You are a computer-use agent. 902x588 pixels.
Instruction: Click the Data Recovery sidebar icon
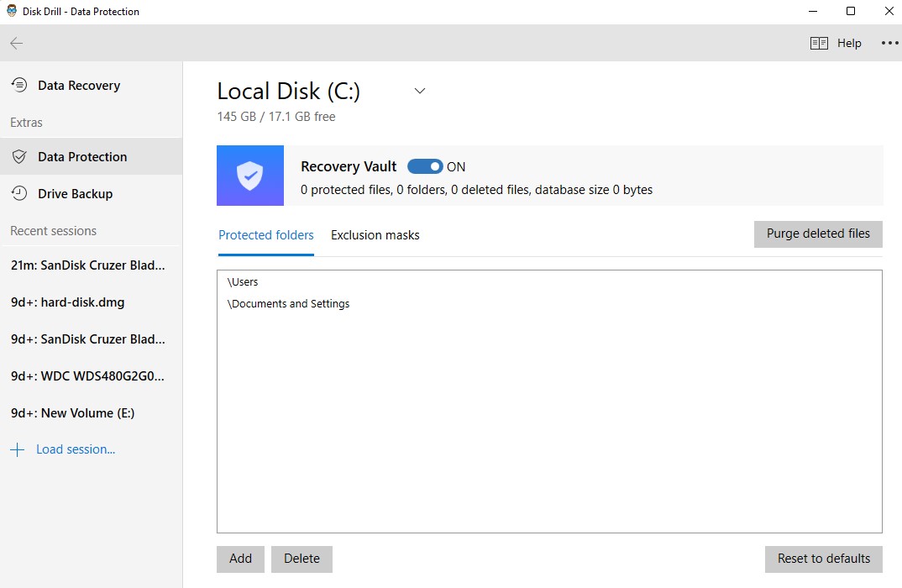point(19,85)
